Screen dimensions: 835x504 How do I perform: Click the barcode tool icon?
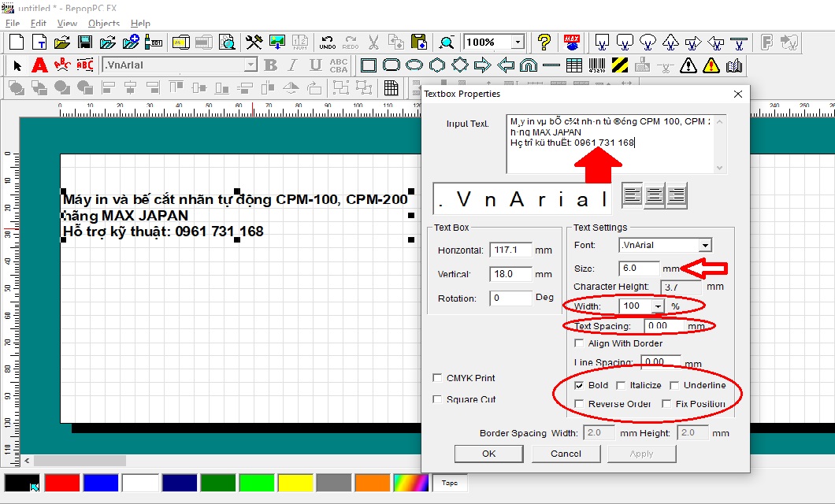point(598,65)
